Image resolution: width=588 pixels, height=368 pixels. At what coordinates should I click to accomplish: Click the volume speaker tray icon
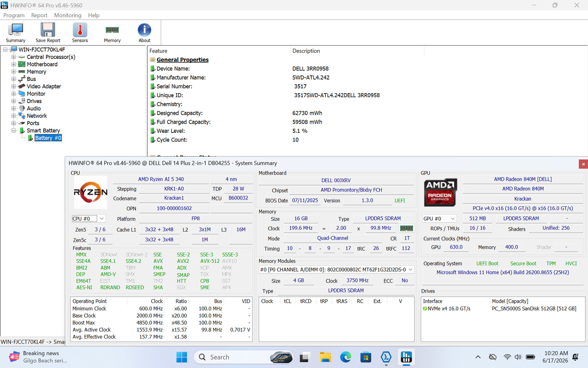518,357
